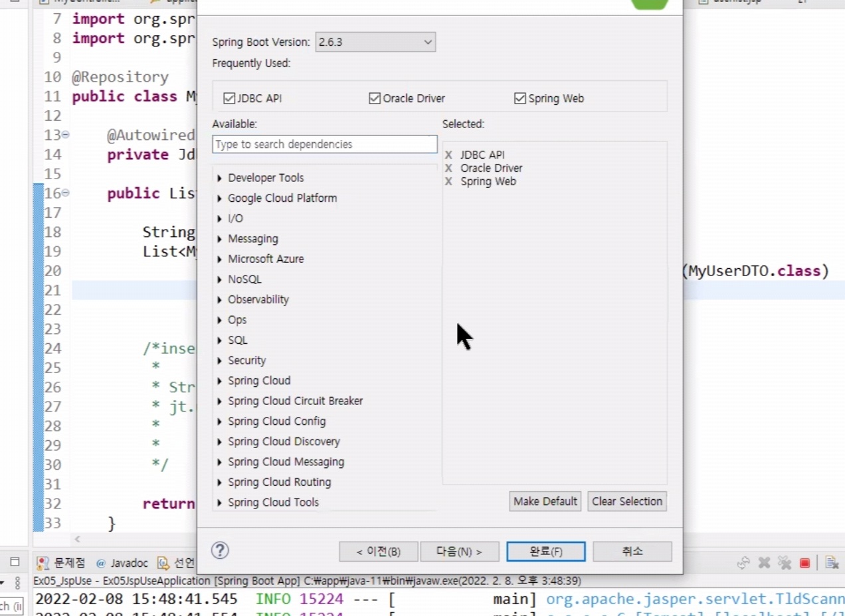The image size is (845, 616).
Task: Expand the Ops category
Action: click(219, 320)
